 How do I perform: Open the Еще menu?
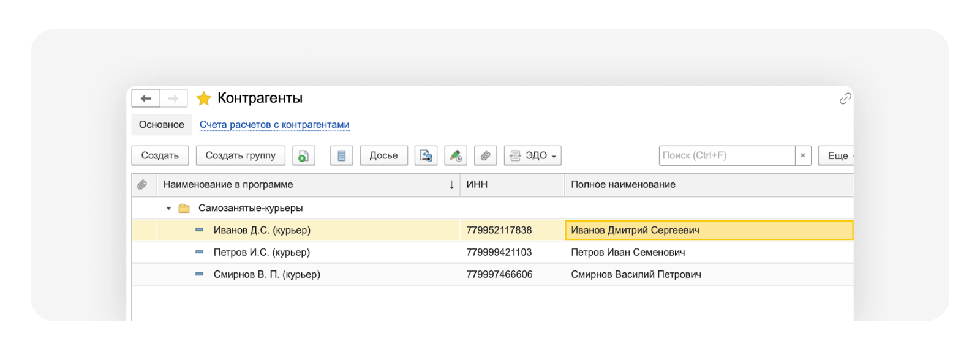click(x=837, y=155)
